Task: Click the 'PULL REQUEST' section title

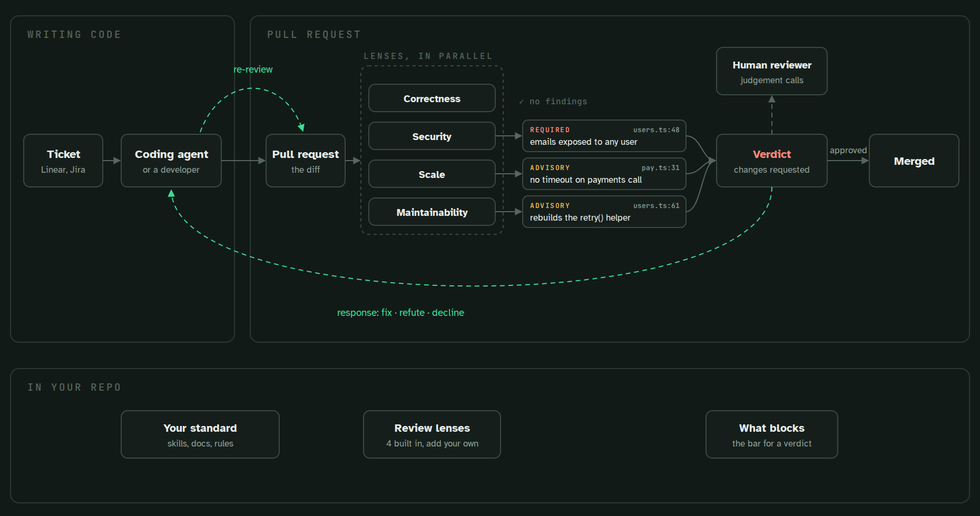Action: [314, 34]
